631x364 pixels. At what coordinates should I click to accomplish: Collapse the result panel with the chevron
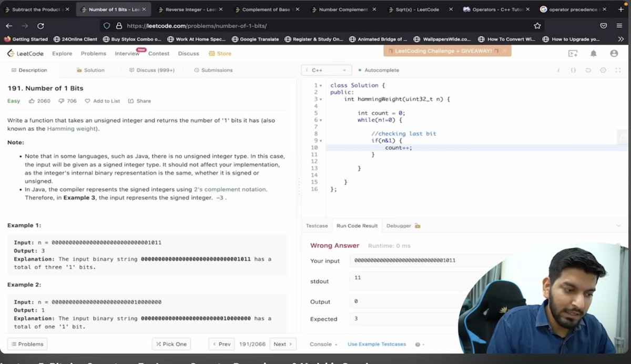pos(618,226)
